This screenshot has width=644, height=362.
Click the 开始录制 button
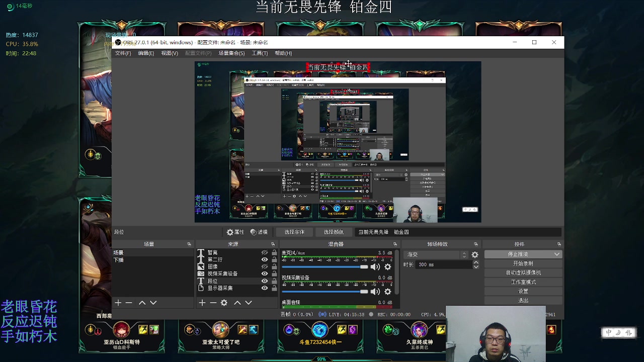(523, 263)
